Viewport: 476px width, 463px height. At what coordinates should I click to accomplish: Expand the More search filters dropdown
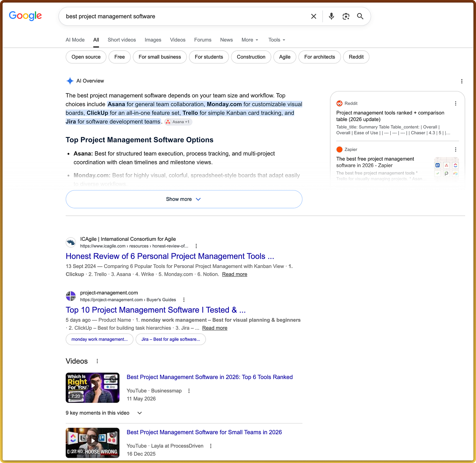(250, 40)
